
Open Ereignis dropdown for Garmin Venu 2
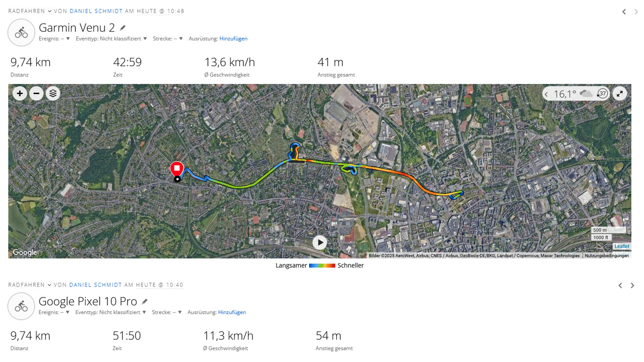(68, 39)
